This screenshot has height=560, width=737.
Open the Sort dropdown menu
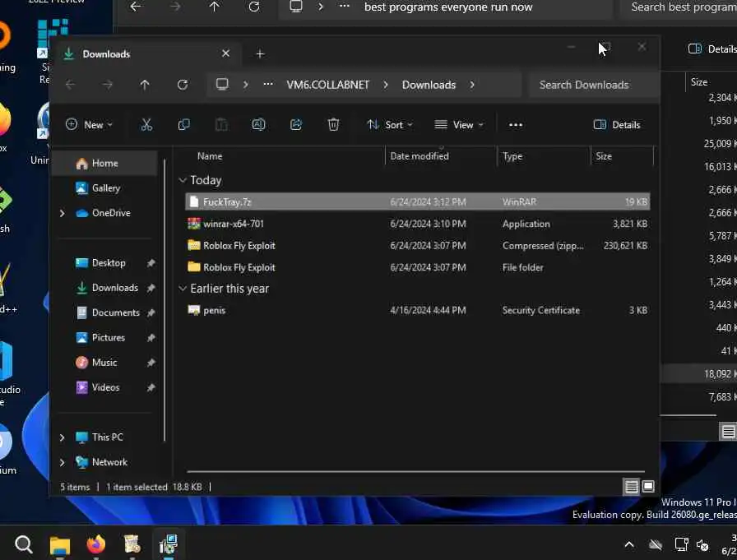point(389,125)
